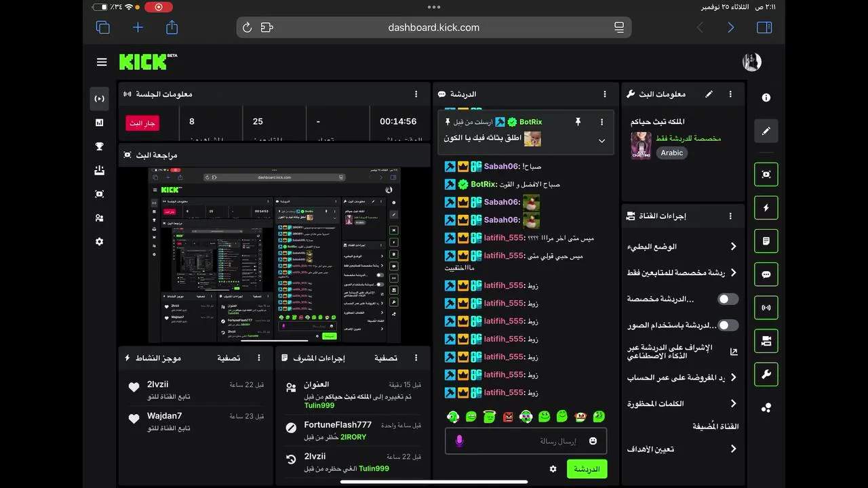Image resolution: width=868 pixels, height=488 pixels.
Task: Open three-dot menu of معلومات الجلسة panel
Action: coord(416,94)
